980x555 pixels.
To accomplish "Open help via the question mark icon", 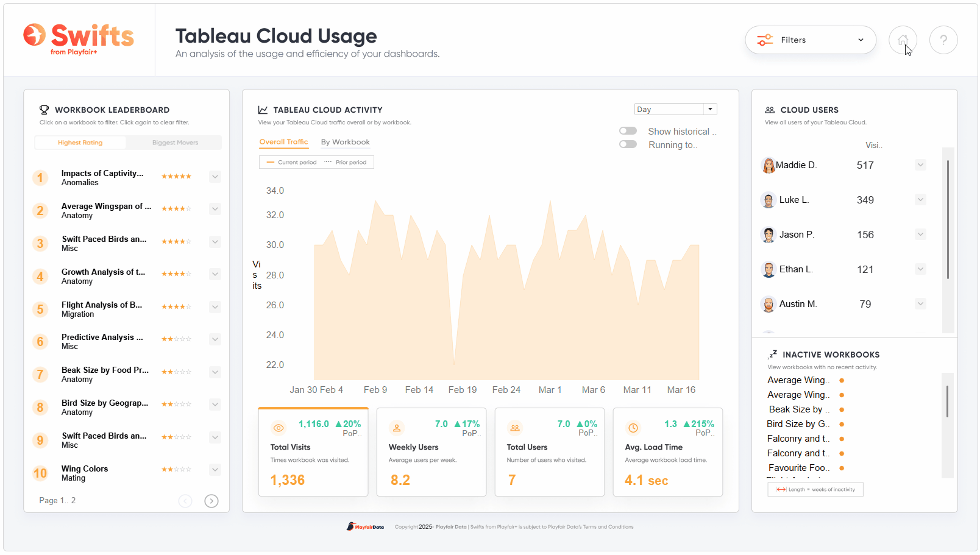I will pos(943,40).
